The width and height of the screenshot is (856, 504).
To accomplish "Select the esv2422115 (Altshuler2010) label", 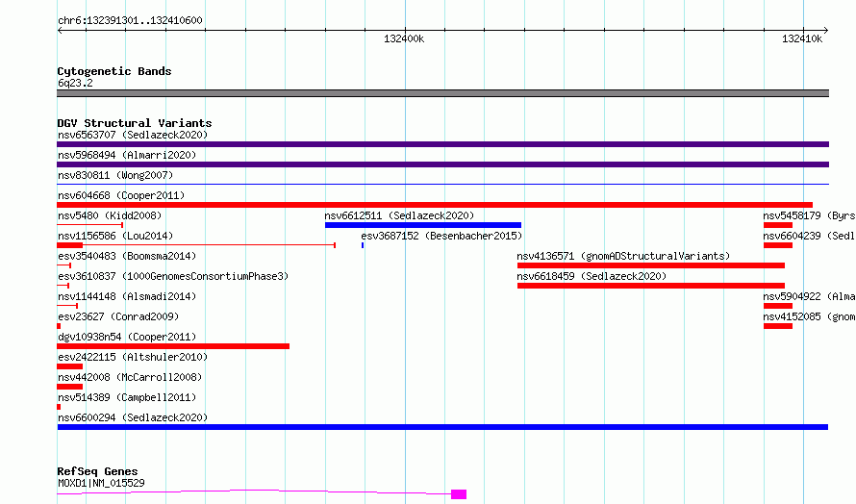I will click(x=133, y=357).
